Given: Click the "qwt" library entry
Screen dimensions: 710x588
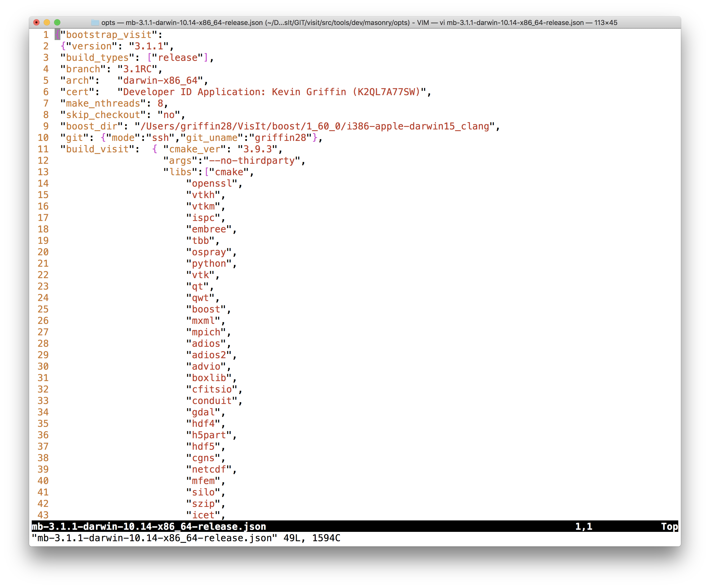Looking at the screenshot, I should click(200, 298).
